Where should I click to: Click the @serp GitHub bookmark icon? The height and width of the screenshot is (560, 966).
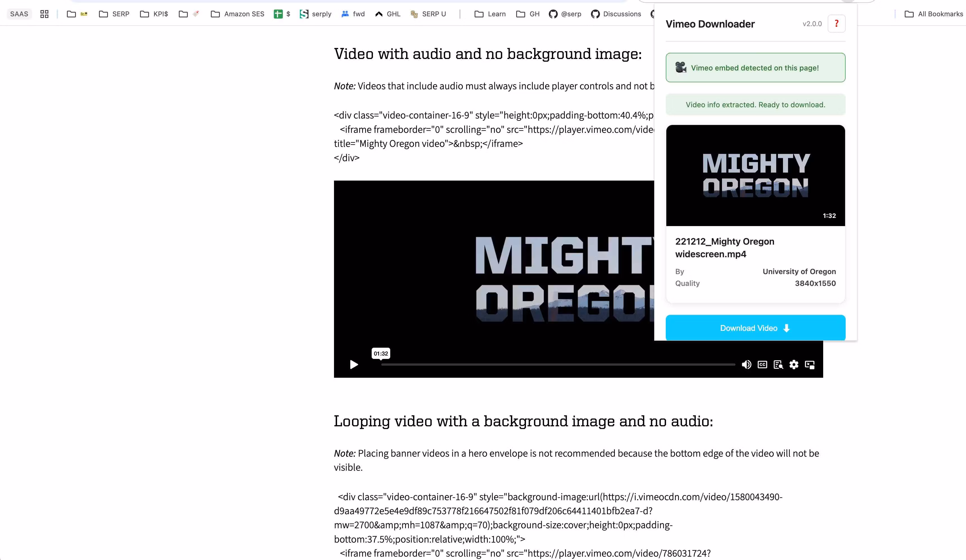point(553,14)
